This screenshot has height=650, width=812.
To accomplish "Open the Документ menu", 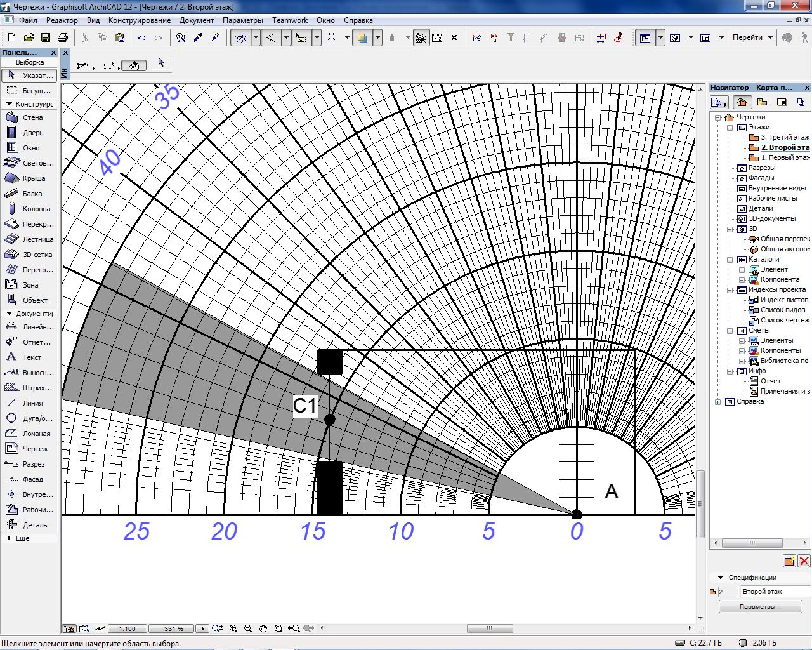I will click(197, 20).
